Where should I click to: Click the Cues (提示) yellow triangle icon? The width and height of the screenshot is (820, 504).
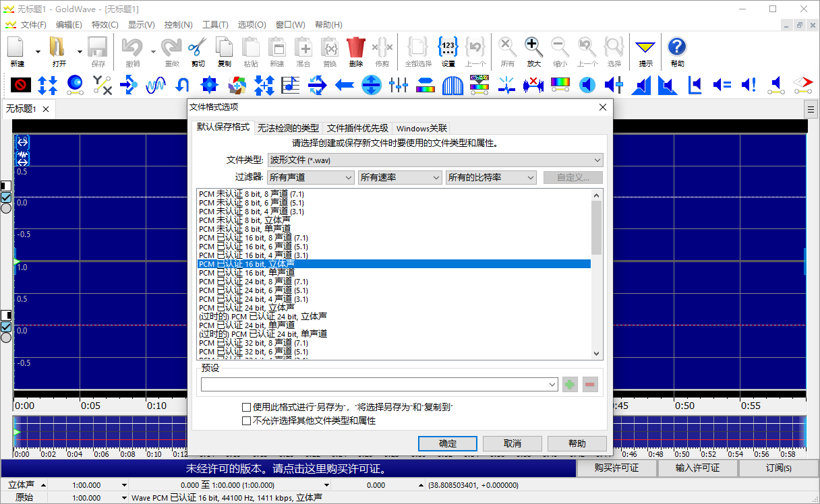point(645,51)
